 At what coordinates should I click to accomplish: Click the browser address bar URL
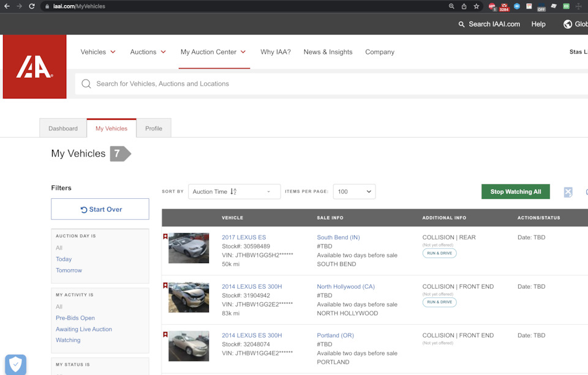pos(79,6)
